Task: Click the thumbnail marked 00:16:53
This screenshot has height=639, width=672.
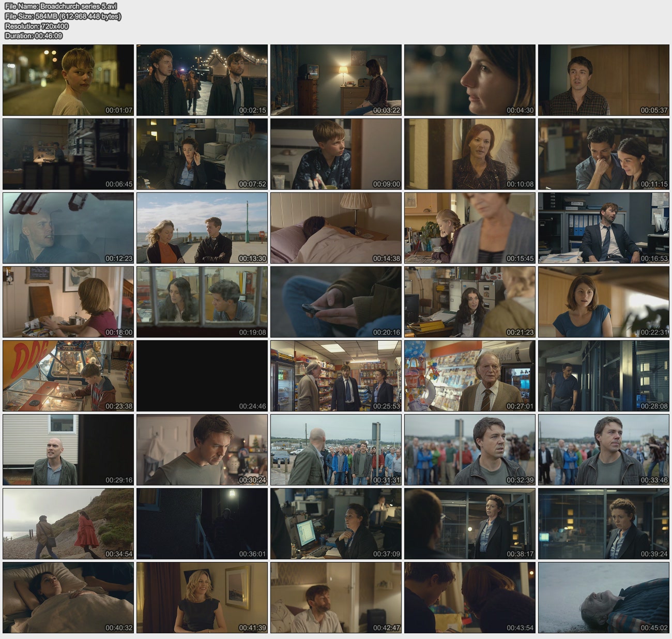Action: 604,228
